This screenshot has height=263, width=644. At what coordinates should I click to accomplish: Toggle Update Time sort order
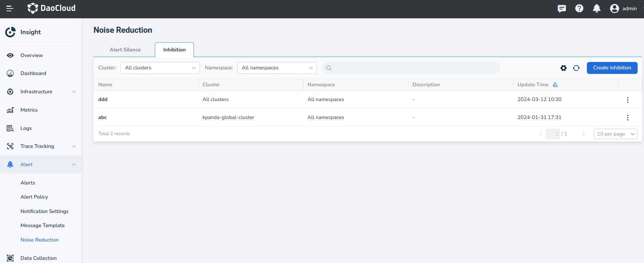click(555, 85)
